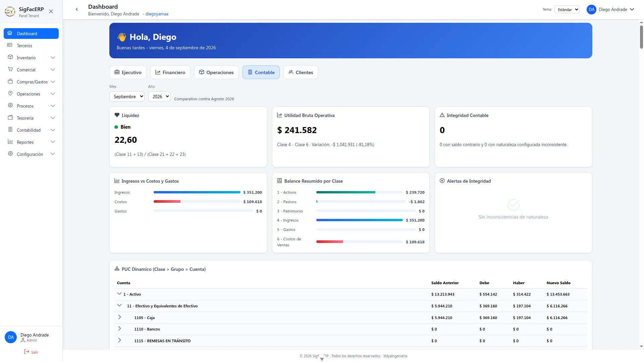This screenshot has width=644, height=362.
Task: Expand the Reportes menu chevron
Action: 53,142
